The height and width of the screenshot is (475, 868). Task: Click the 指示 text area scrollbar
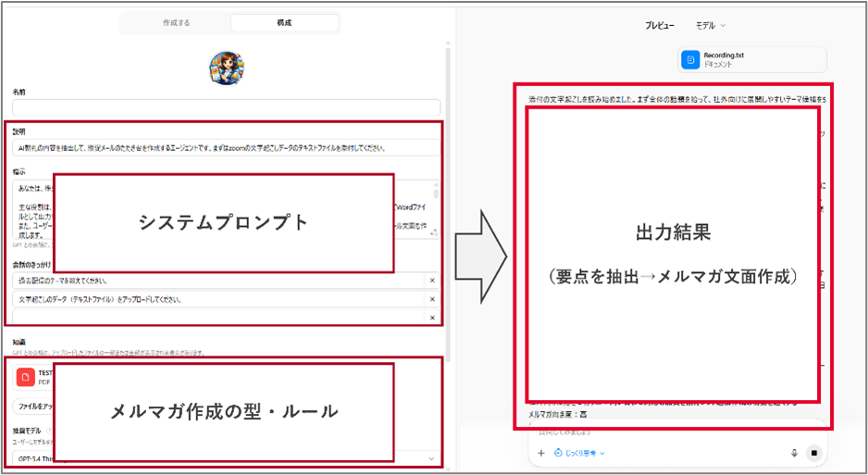point(436,193)
